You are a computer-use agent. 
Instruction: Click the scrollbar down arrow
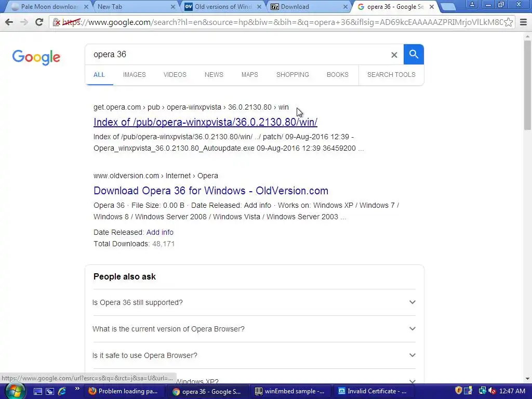pyautogui.click(x=527, y=379)
